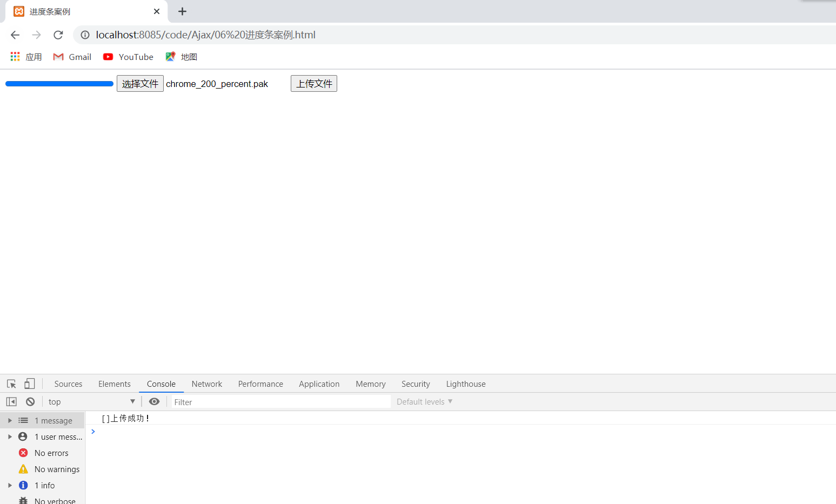Click the live expression eye icon
This screenshot has height=504, width=836.
coord(154,402)
